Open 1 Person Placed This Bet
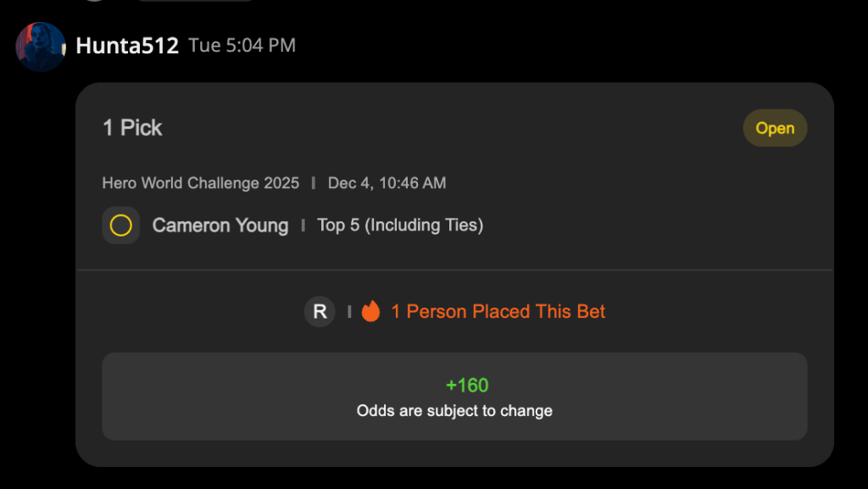Screen dimensions: 868x489 (498, 311)
